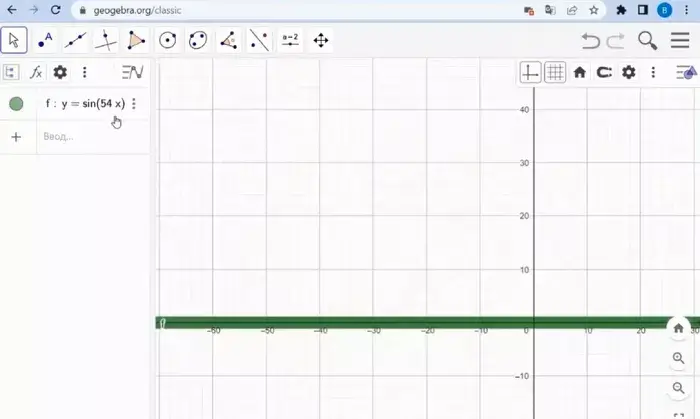Select the Angle tool

(x=229, y=40)
